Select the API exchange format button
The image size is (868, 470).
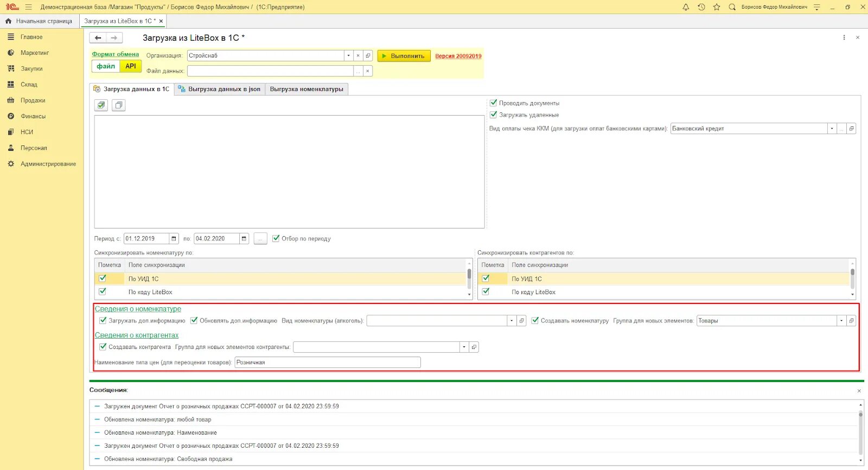(x=131, y=66)
